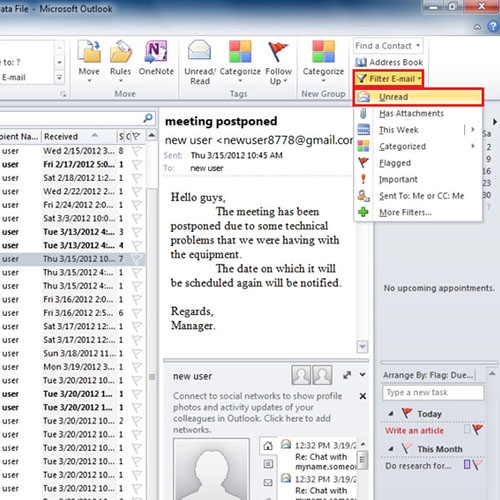The width and height of the screenshot is (500, 500).
Task: Expand the This Week submenu arrow
Action: click(473, 129)
